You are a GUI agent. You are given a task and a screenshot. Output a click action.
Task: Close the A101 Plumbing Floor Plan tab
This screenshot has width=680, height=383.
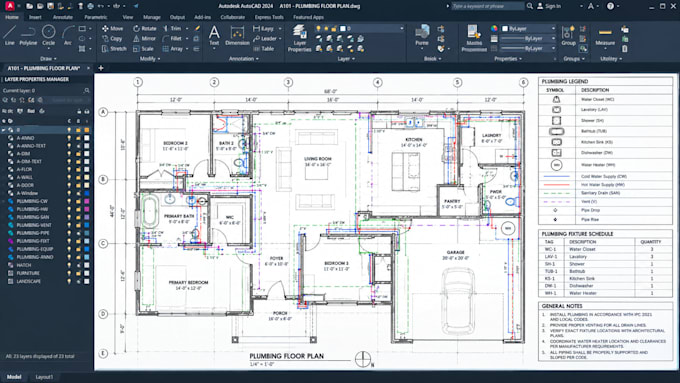pyautogui.click(x=88, y=68)
